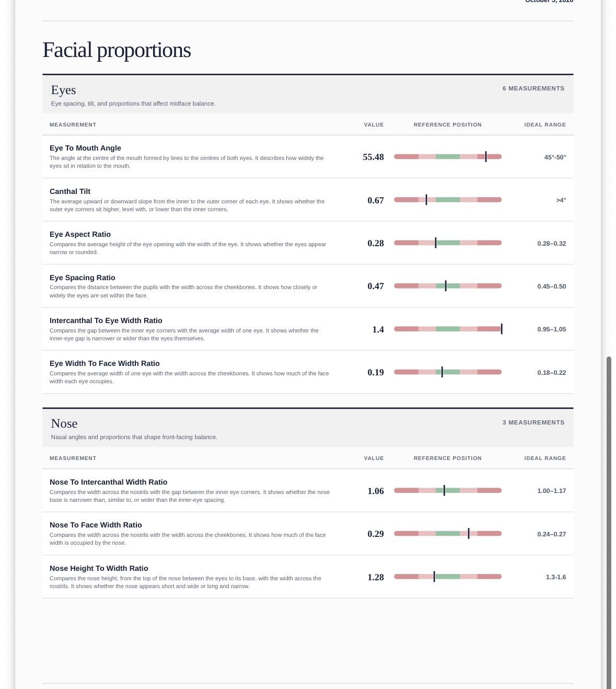
Task: Click the "Canthal Tilt" measurement name
Action: [x=70, y=191]
